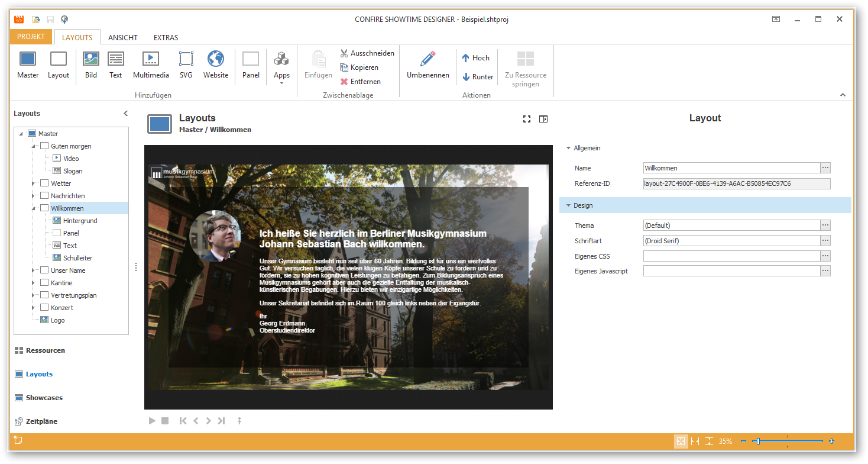The height and width of the screenshot is (464, 868).
Task: Add a Panel element
Action: pyautogui.click(x=251, y=65)
